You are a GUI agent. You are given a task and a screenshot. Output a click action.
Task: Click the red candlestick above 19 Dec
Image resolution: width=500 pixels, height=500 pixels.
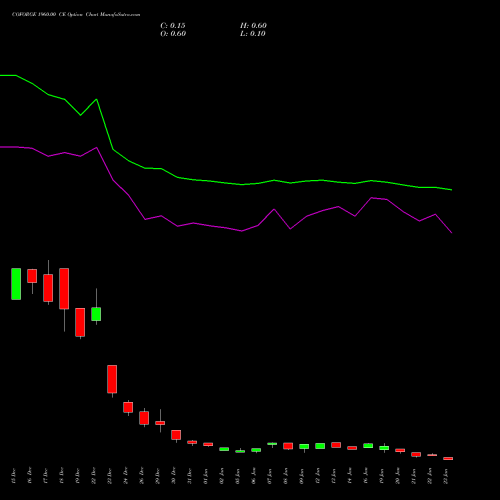[80, 322]
